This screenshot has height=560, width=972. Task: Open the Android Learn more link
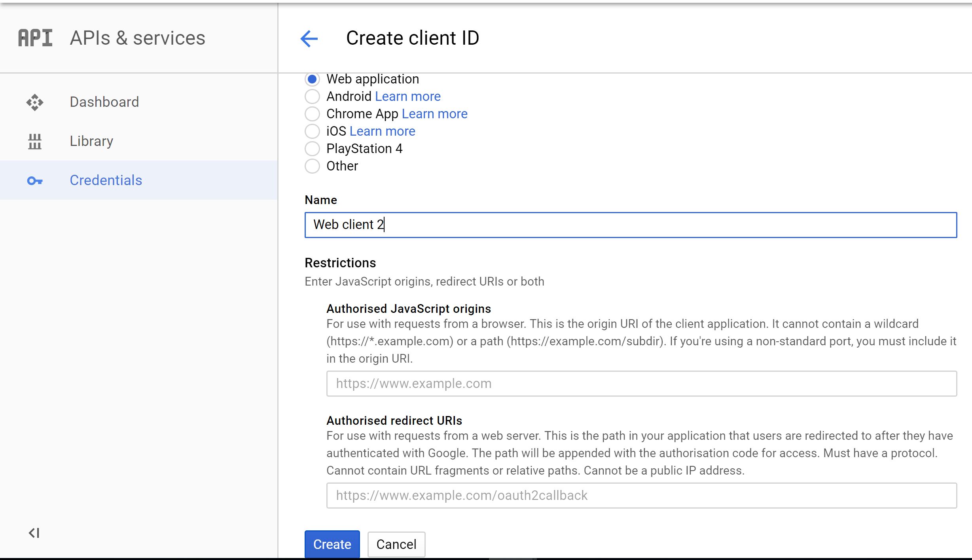pos(407,96)
